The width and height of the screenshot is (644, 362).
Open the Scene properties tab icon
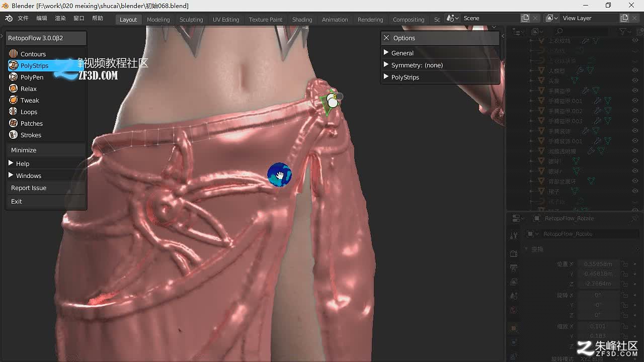tap(514, 296)
